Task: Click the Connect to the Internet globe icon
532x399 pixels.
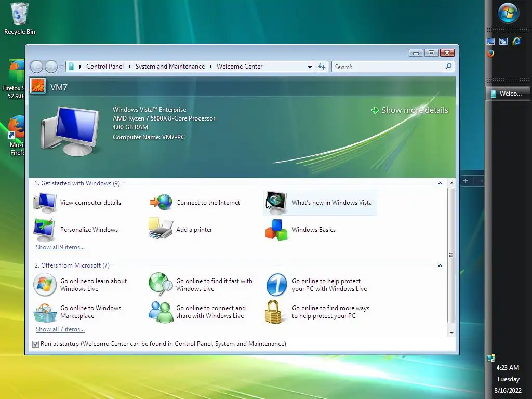Action: (161, 202)
